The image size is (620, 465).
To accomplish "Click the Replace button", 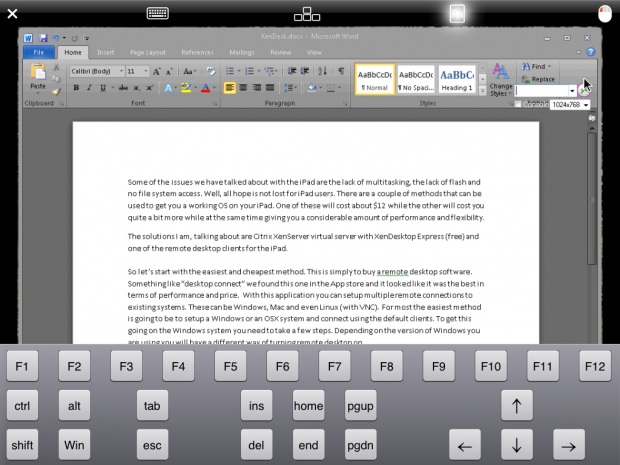I will (x=538, y=79).
